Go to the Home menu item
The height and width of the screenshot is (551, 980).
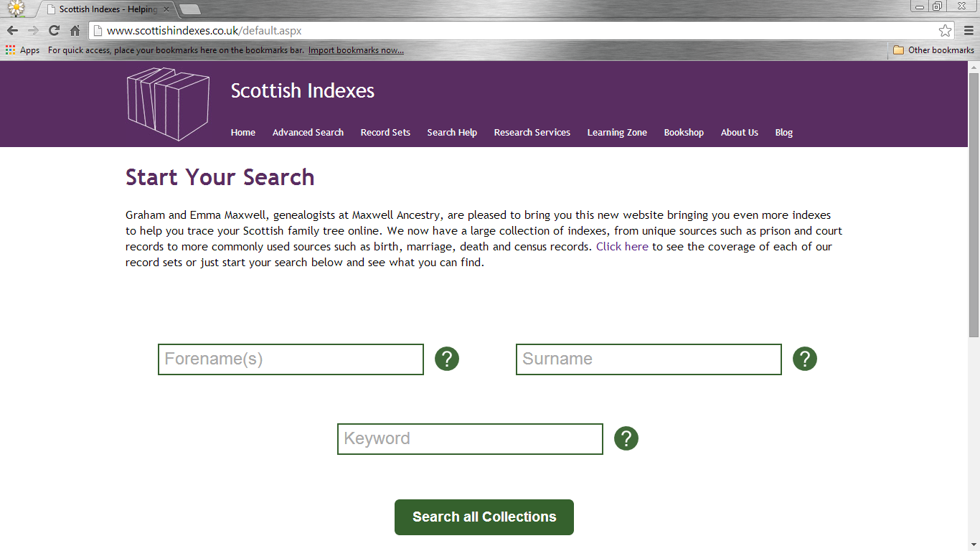(x=243, y=133)
